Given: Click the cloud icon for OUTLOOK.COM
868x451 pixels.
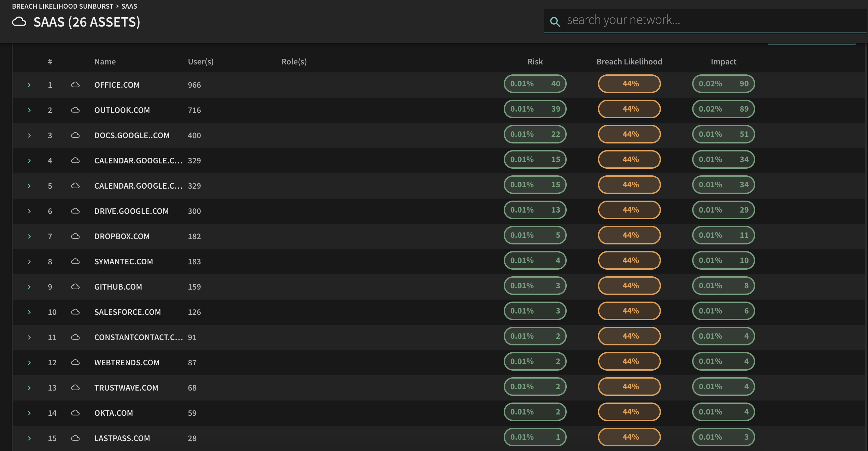Looking at the screenshot, I should click(x=75, y=110).
